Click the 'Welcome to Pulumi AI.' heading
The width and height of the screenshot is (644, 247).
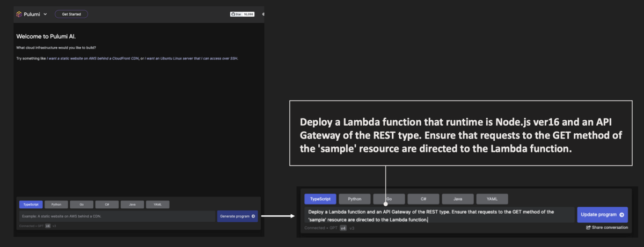click(x=46, y=36)
